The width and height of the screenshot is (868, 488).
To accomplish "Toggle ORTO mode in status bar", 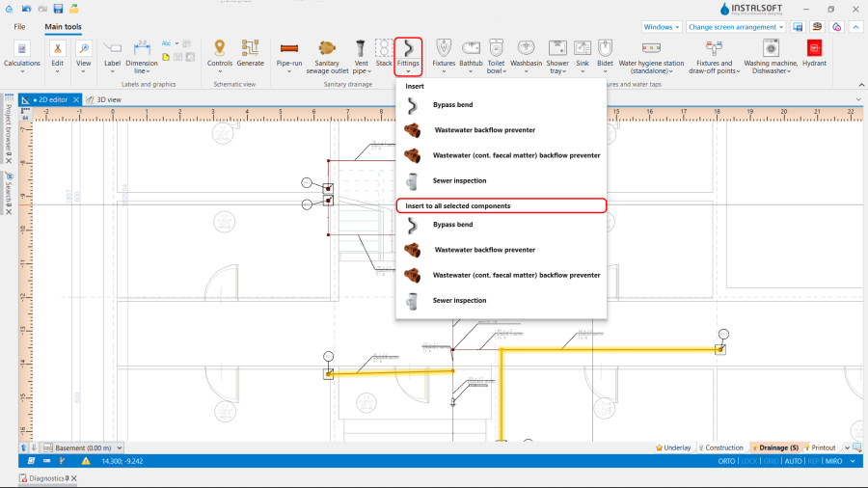I will pos(725,461).
